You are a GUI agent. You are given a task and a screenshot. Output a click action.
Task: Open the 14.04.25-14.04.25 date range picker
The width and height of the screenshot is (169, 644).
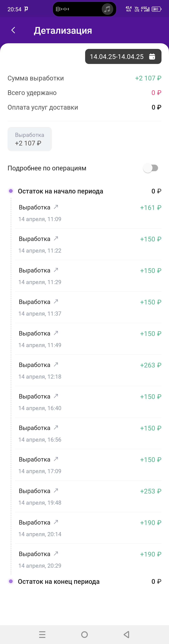tap(123, 56)
